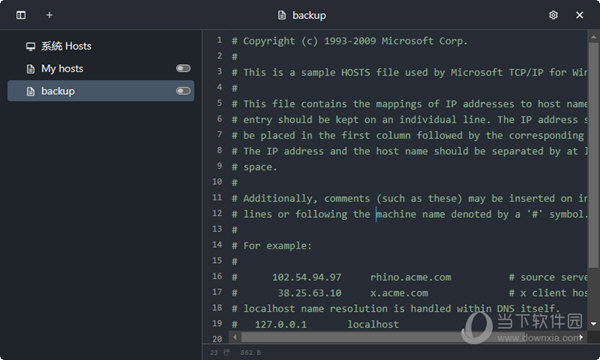Enable the backup toggle switch
This screenshot has height=360, width=600.
coord(183,91)
